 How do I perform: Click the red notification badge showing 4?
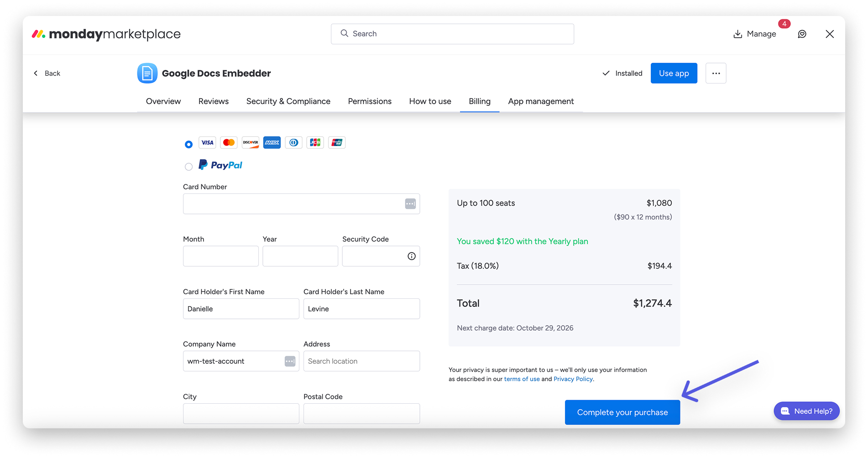click(784, 24)
